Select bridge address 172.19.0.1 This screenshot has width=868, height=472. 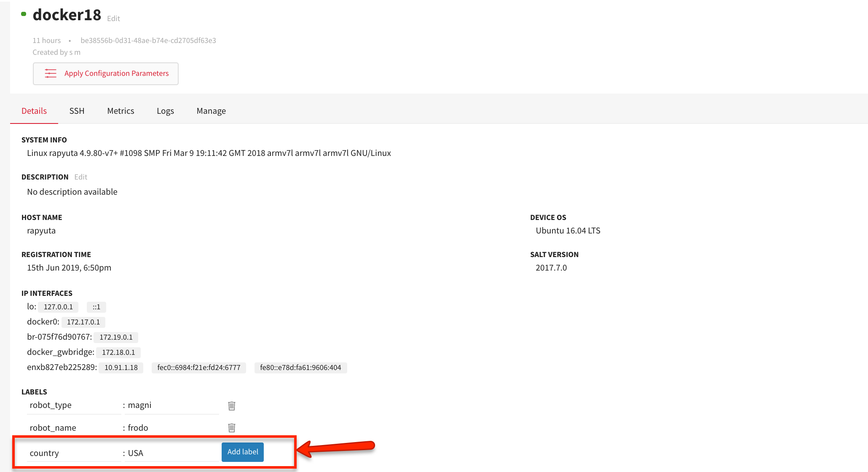(116, 337)
